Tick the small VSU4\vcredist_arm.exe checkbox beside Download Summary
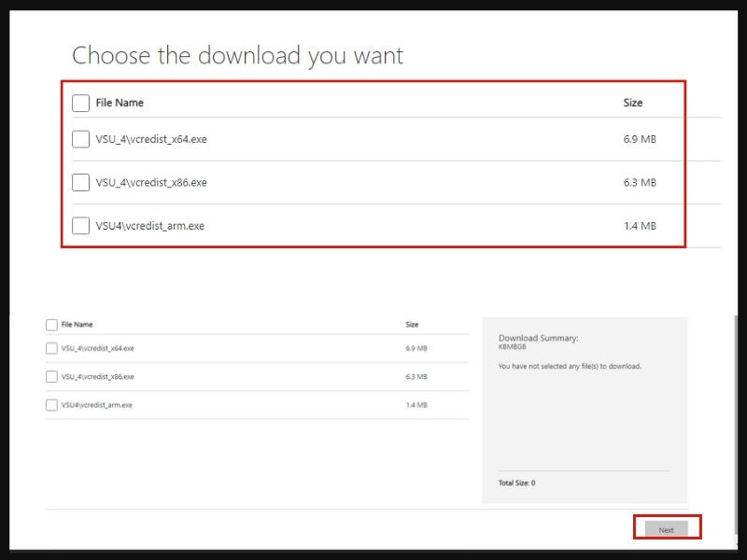The image size is (747, 560). (51, 405)
